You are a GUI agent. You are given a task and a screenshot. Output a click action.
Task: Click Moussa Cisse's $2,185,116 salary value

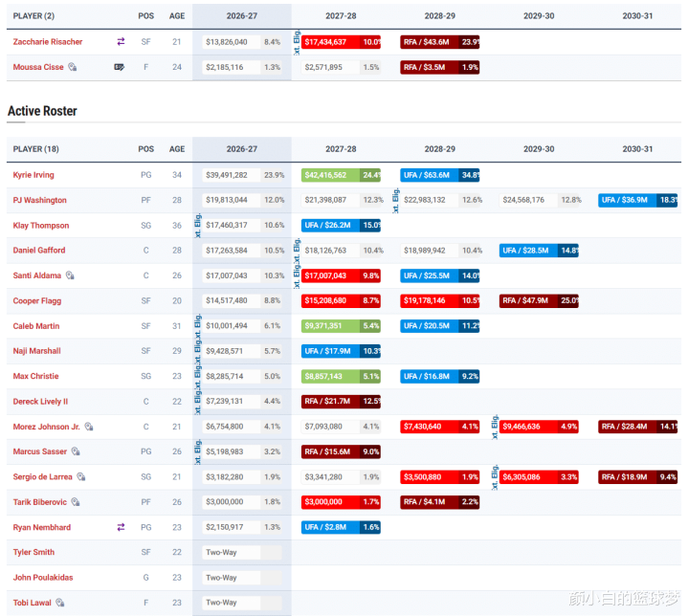click(224, 67)
